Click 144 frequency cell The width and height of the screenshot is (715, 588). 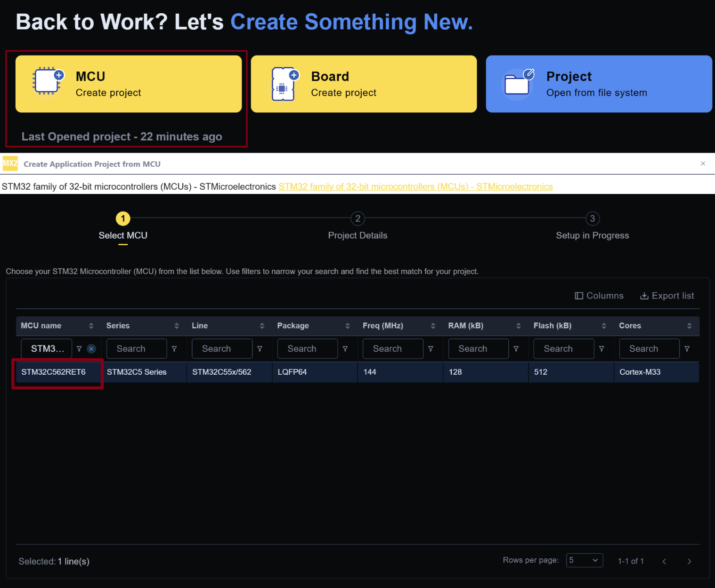(x=400, y=372)
